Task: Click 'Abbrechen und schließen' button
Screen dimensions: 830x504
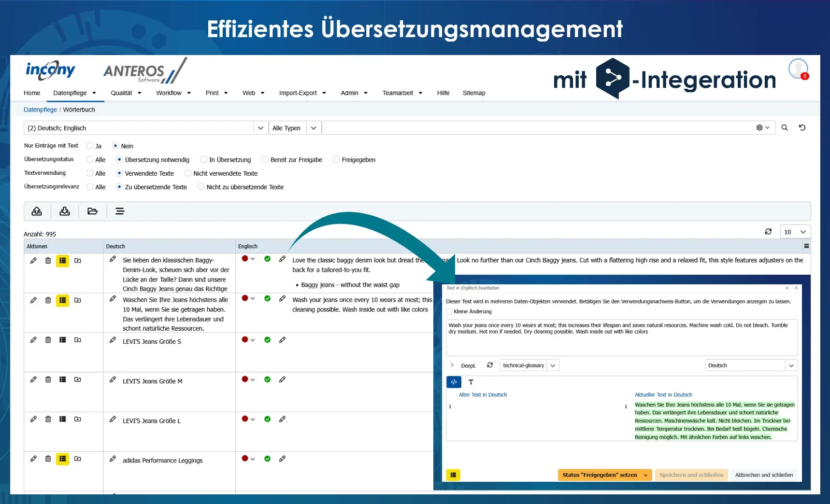Action: (x=764, y=475)
